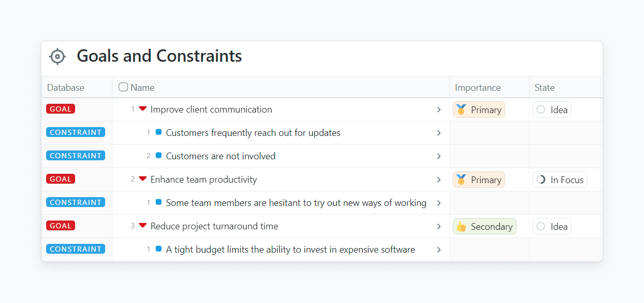The height and width of the screenshot is (303, 644).
Task: Collapse the 'Improve client communication' goal
Action: coord(142,109)
